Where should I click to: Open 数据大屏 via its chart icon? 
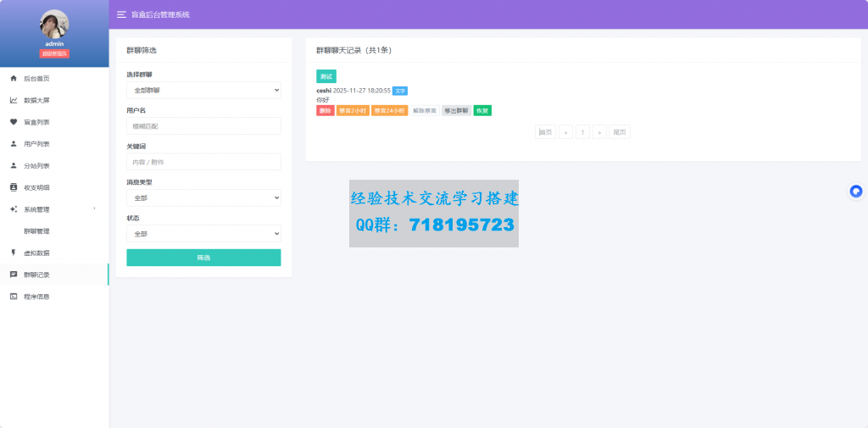14,100
